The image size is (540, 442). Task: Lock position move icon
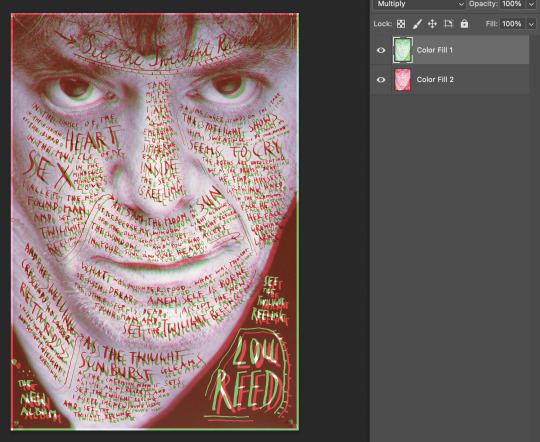pos(432,24)
